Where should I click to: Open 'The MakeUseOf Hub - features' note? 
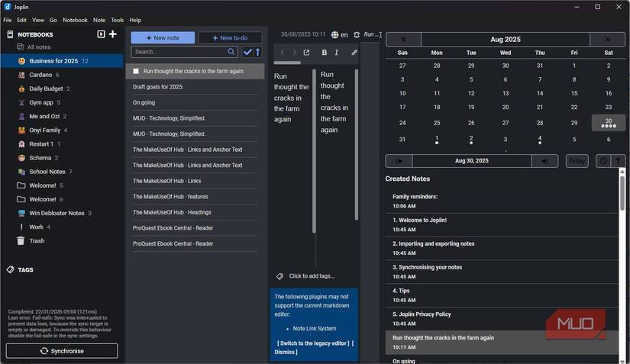(195, 197)
